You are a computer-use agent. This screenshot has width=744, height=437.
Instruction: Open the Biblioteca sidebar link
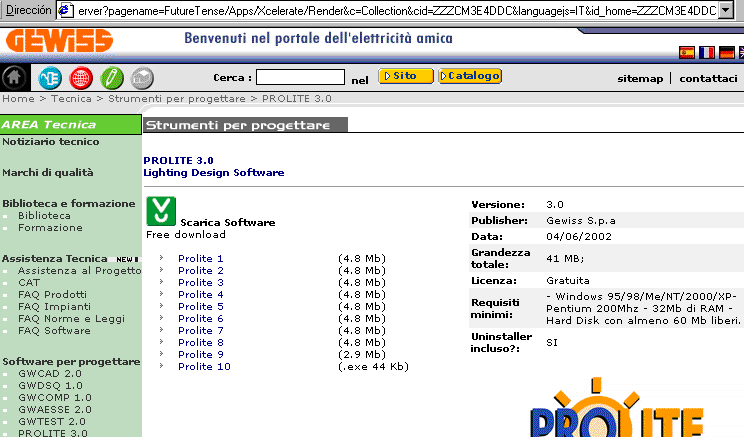(44, 216)
